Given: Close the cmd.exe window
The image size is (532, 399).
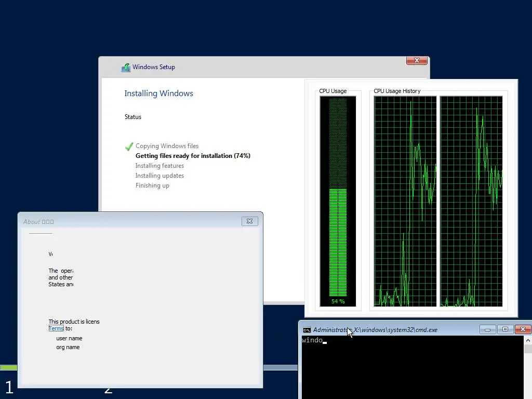Looking at the screenshot, I should (523, 329).
